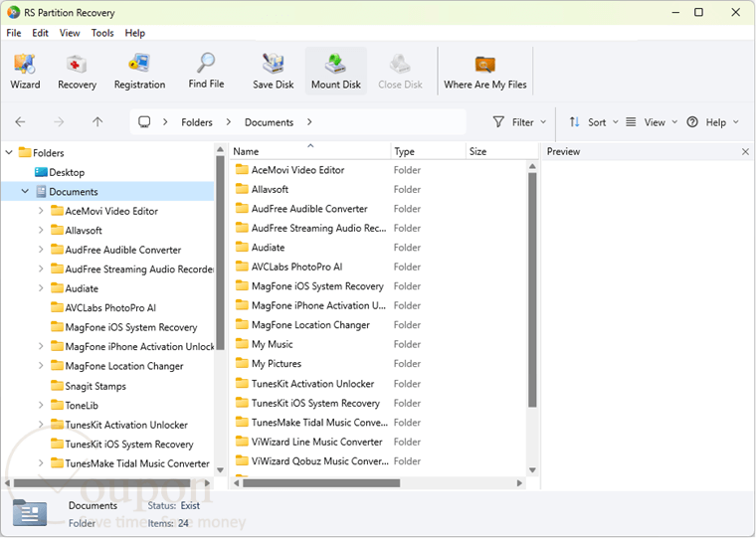Open the Sort dropdown arrow
Image resolution: width=756 pixels, height=538 pixels.
click(615, 122)
